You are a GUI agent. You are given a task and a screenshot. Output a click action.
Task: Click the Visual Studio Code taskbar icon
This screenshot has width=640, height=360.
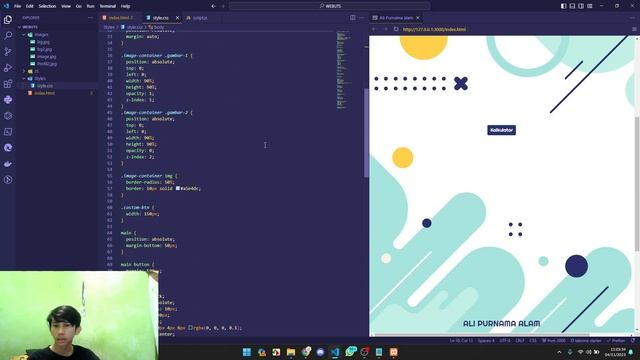(x=335, y=352)
